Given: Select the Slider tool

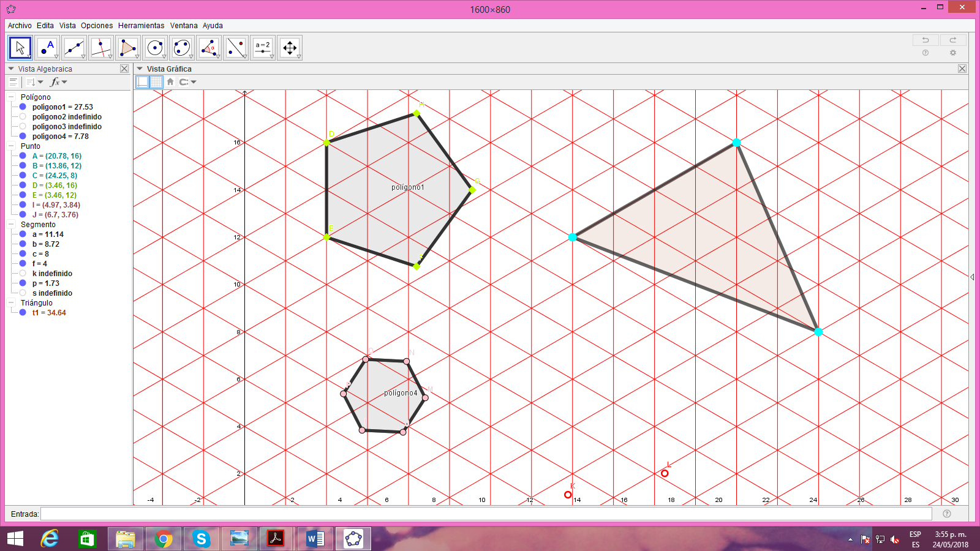Looking at the screenshot, I should point(262,47).
